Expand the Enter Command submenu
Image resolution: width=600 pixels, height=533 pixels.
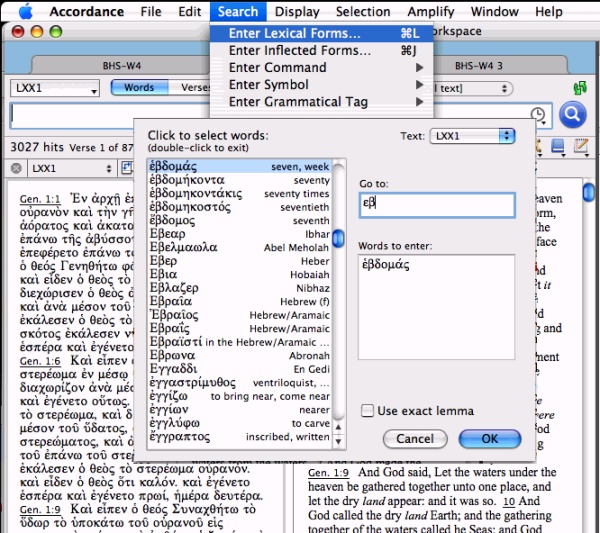pos(321,67)
